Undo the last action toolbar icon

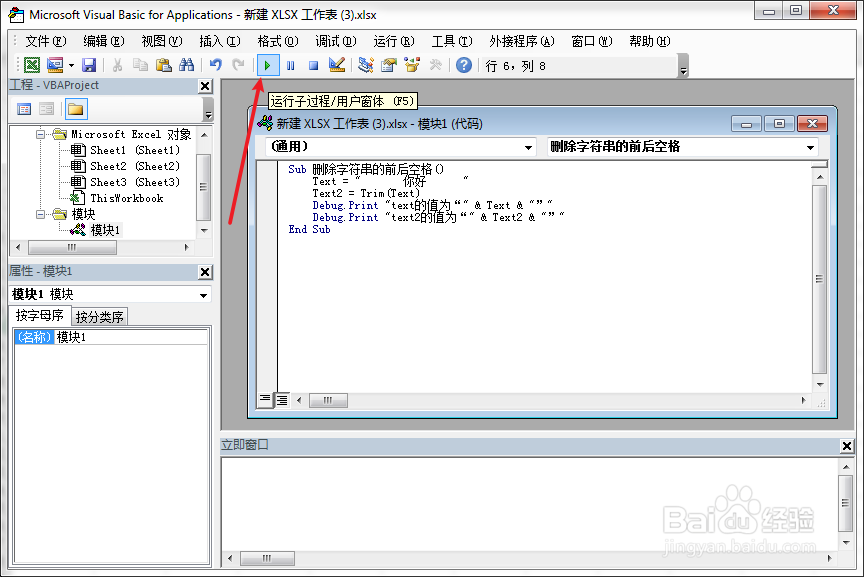(x=215, y=65)
